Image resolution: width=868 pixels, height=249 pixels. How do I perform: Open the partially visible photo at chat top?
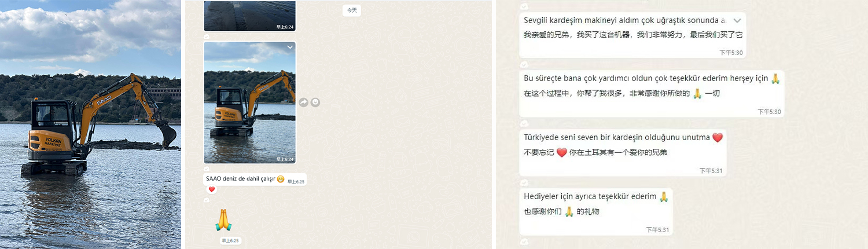pyautogui.click(x=249, y=15)
